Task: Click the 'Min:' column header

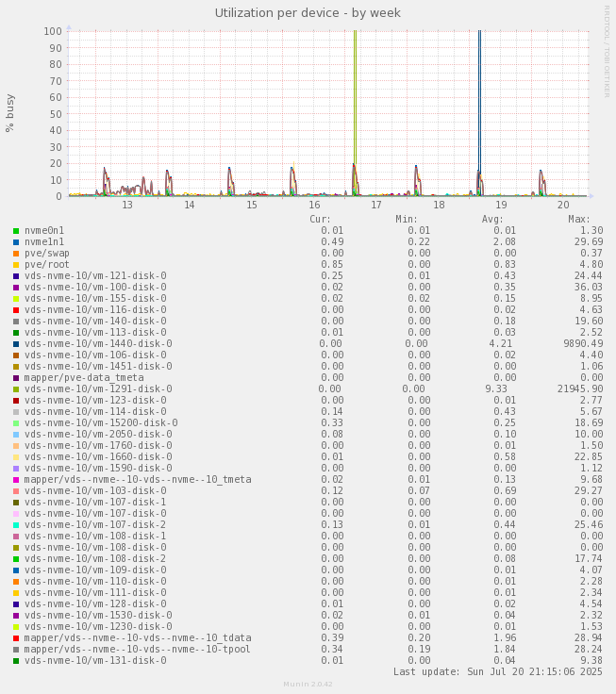Action: (407, 220)
